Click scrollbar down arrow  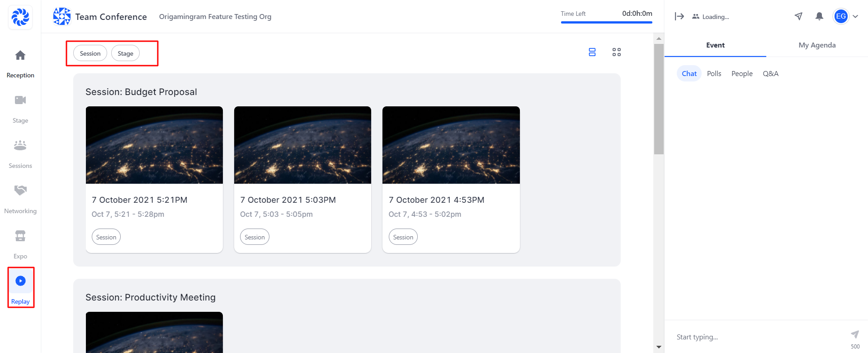pyautogui.click(x=659, y=347)
